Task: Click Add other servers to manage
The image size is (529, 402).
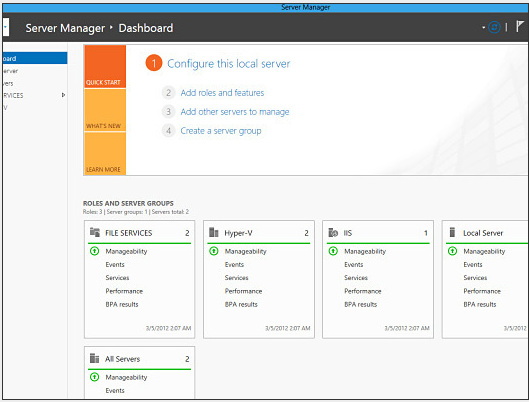Action: [235, 112]
